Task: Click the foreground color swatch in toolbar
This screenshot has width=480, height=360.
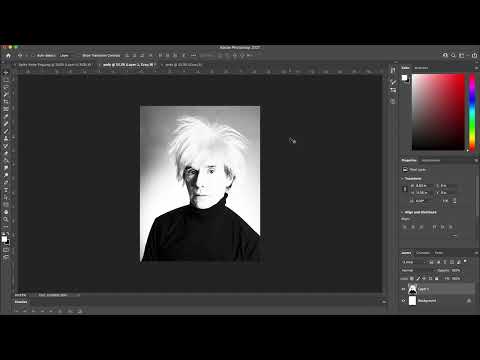Action: click(4, 239)
